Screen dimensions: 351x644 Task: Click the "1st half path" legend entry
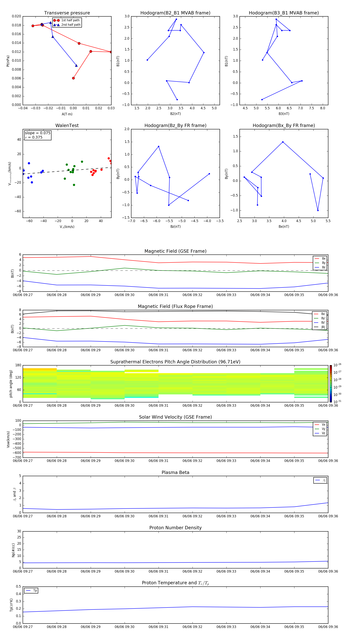click(x=66, y=20)
